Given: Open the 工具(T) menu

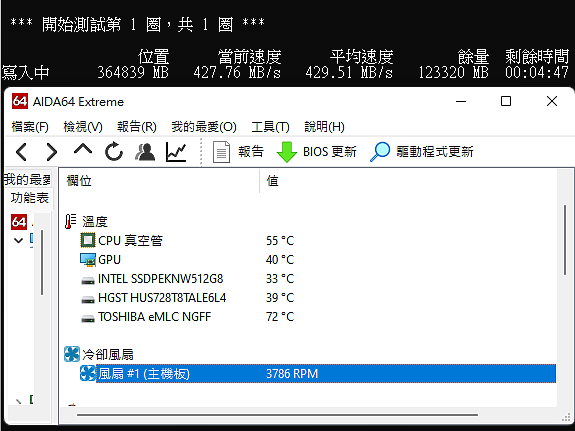Looking at the screenshot, I should (x=270, y=127).
